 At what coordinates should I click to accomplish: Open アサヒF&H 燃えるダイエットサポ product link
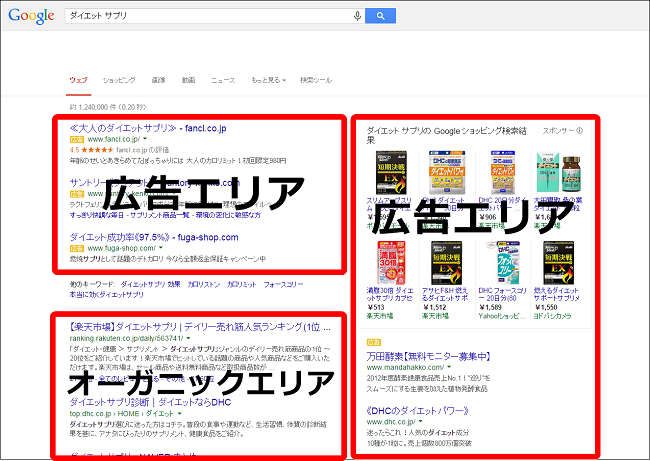(445, 294)
